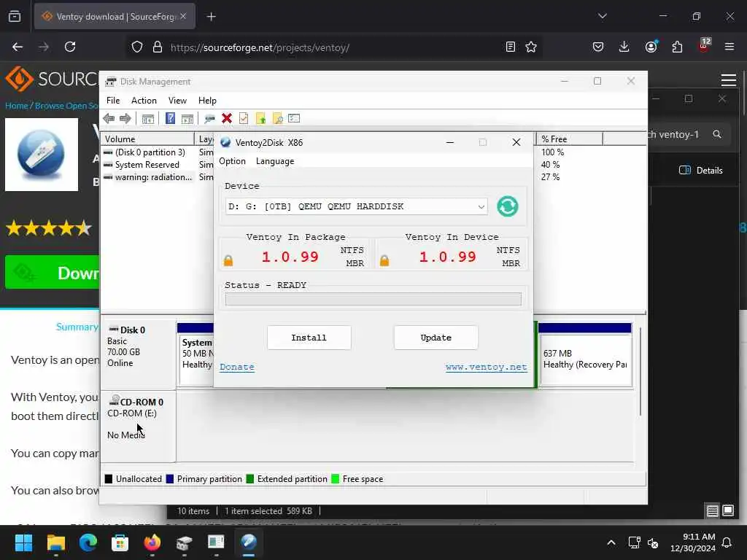Click the green Download button on SourceForge
Viewport: 747px width, 560px height.
[x=53, y=273]
